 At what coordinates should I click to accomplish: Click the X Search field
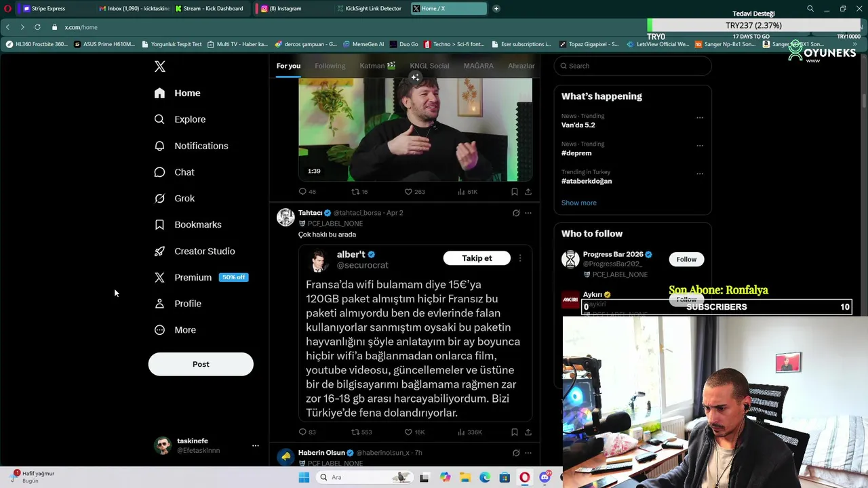pos(633,66)
